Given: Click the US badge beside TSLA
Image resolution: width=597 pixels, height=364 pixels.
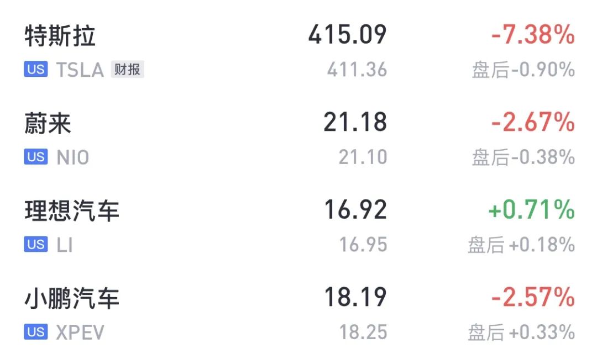Looking at the screenshot, I should point(36,69).
